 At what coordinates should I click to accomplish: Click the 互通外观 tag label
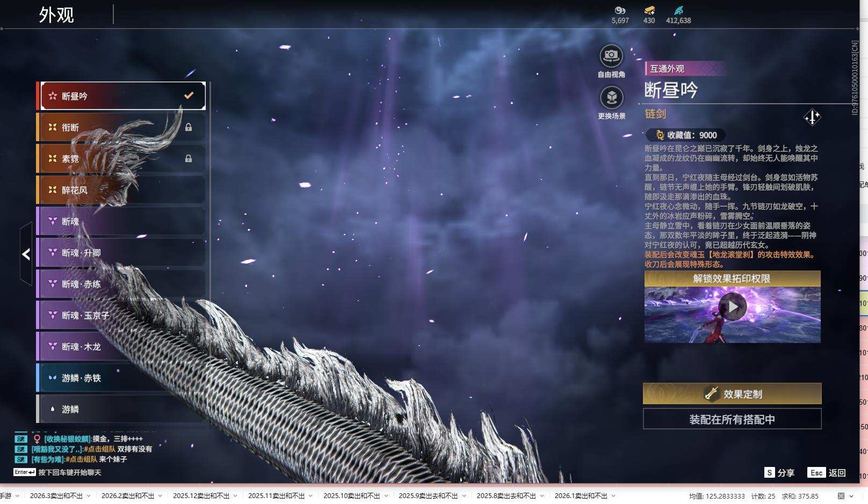tap(667, 69)
